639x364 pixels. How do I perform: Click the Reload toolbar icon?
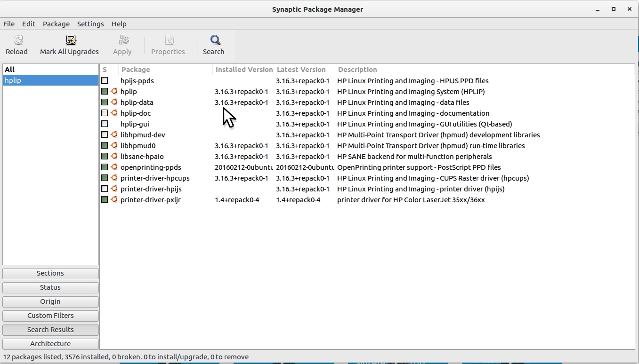[17, 40]
